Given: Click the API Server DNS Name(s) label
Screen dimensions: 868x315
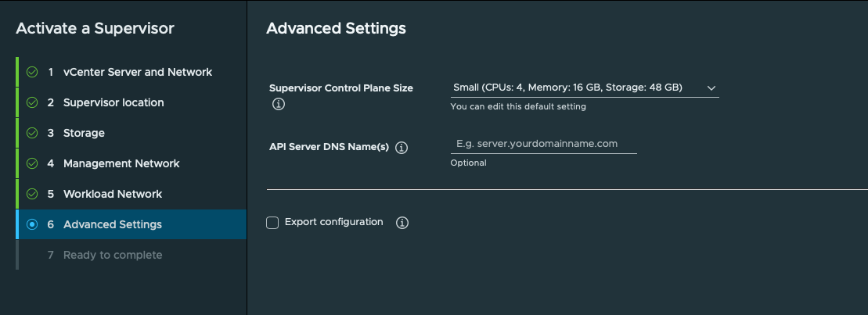Looking at the screenshot, I should tap(329, 148).
